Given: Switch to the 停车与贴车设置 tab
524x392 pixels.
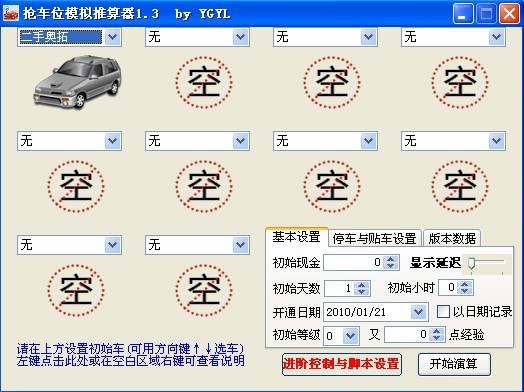Looking at the screenshot, I should point(375,238).
